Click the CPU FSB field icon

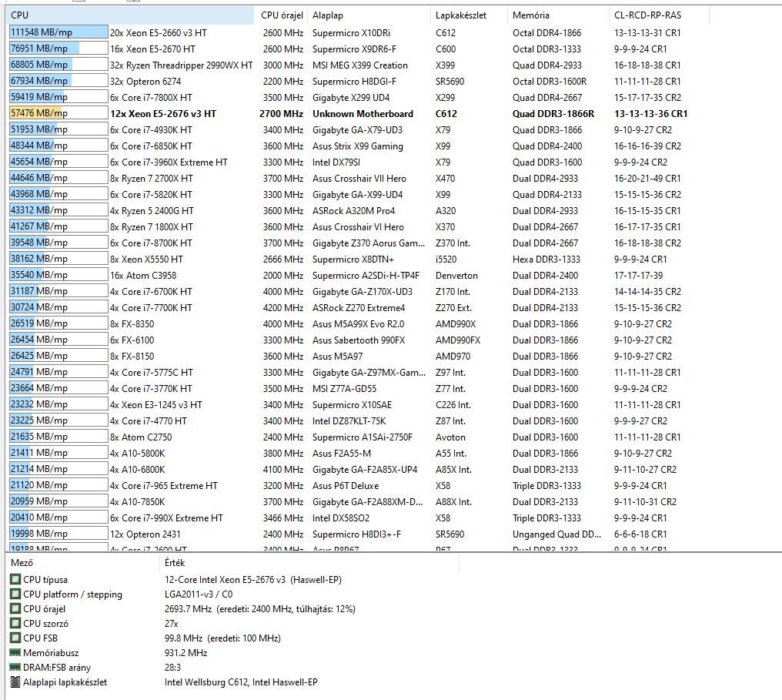[x=15, y=638]
